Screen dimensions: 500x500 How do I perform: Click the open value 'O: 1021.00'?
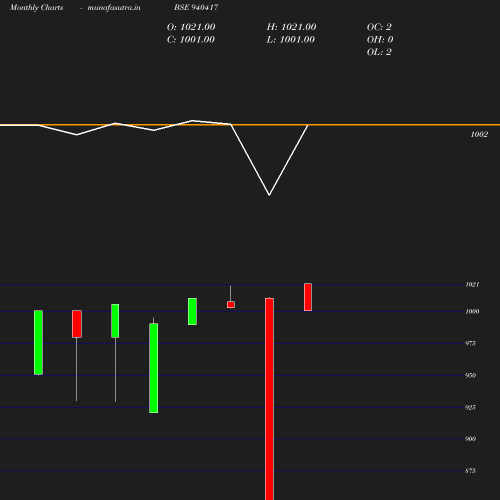tap(191, 27)
